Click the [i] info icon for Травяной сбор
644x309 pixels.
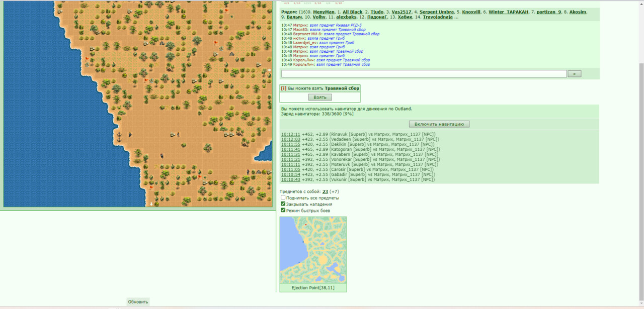pyautogui.click(x=284, y=88)
